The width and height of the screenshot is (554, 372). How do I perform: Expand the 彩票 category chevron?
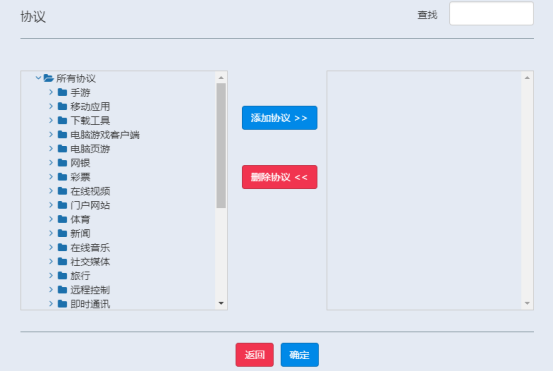point(51,177)
